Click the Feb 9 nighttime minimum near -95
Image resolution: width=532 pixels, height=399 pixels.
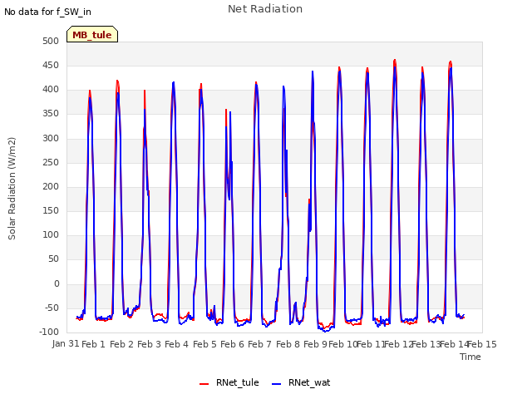[325, 330]
